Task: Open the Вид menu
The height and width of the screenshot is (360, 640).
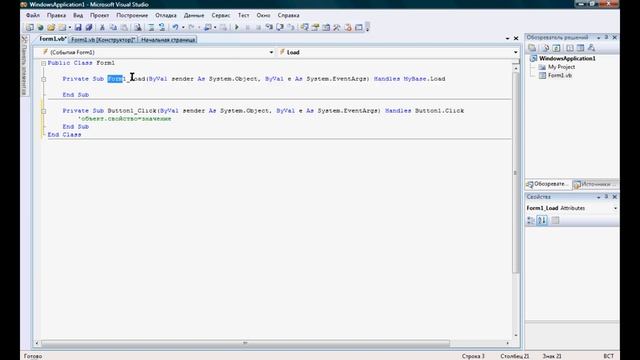Action: coord(78,15)
